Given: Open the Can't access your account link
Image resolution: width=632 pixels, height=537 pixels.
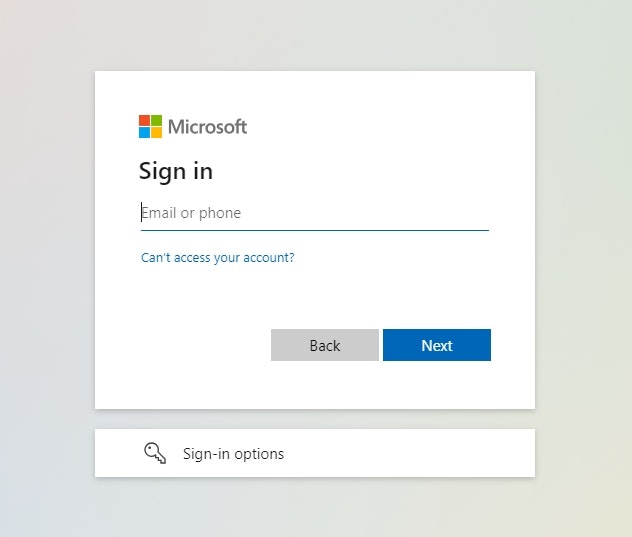Looking at the screenshot, I should [x=218, y=258].
